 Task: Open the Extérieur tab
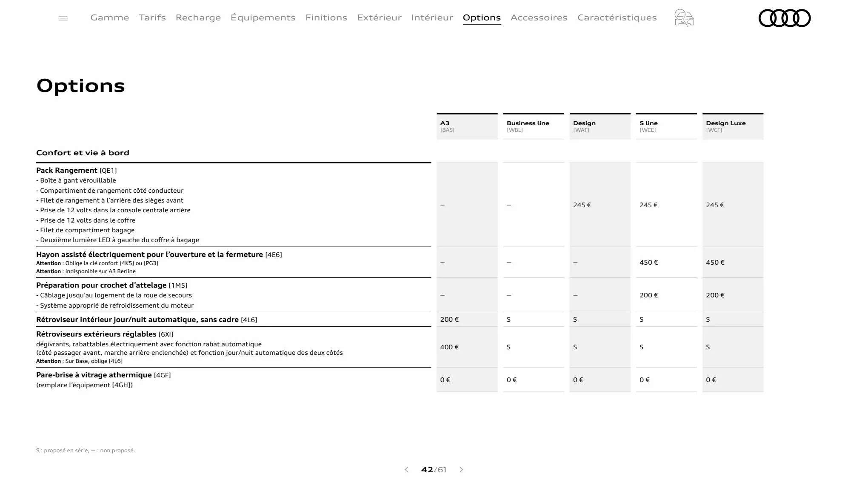coord(379,17)
